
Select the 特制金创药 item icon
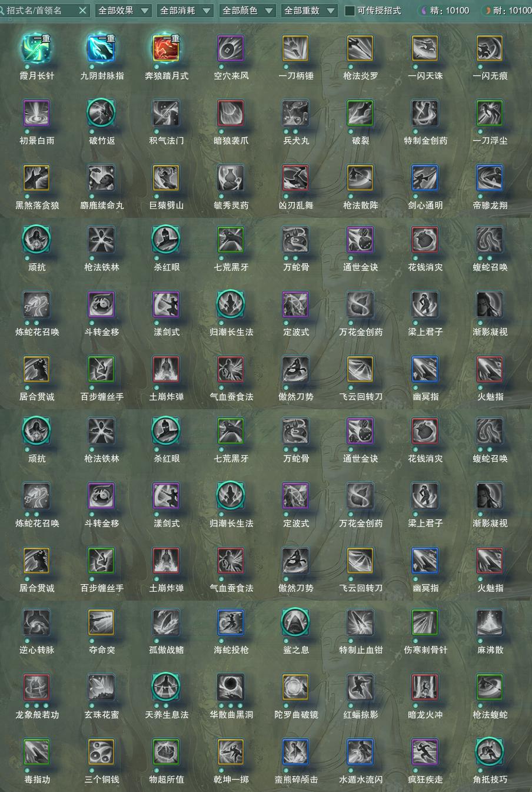coord(425,113)
